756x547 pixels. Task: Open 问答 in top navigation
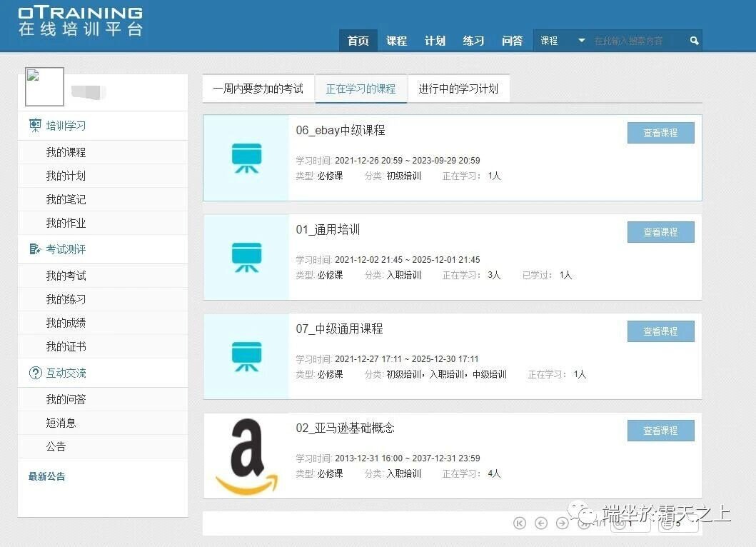pos(512,41)
